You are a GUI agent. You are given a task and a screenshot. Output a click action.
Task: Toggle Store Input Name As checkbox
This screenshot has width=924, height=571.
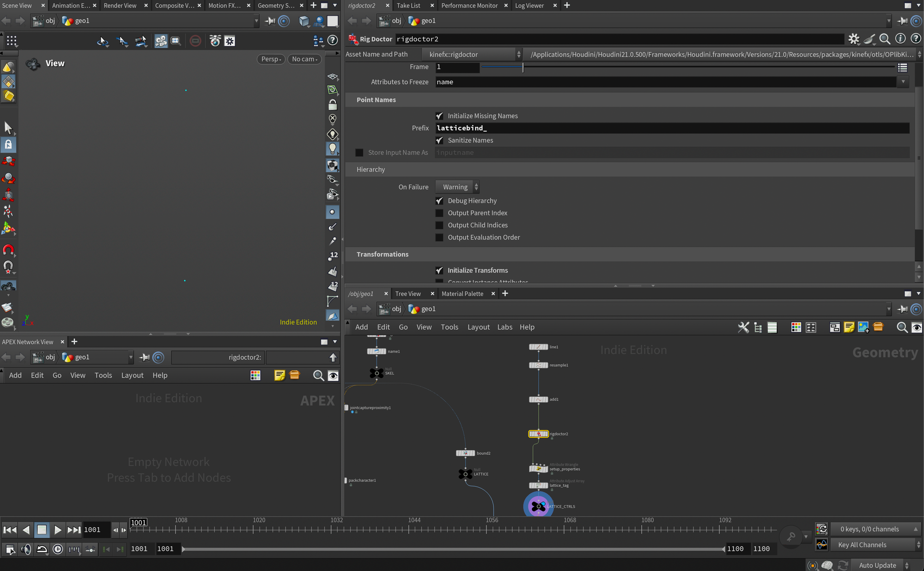(359, 153)
